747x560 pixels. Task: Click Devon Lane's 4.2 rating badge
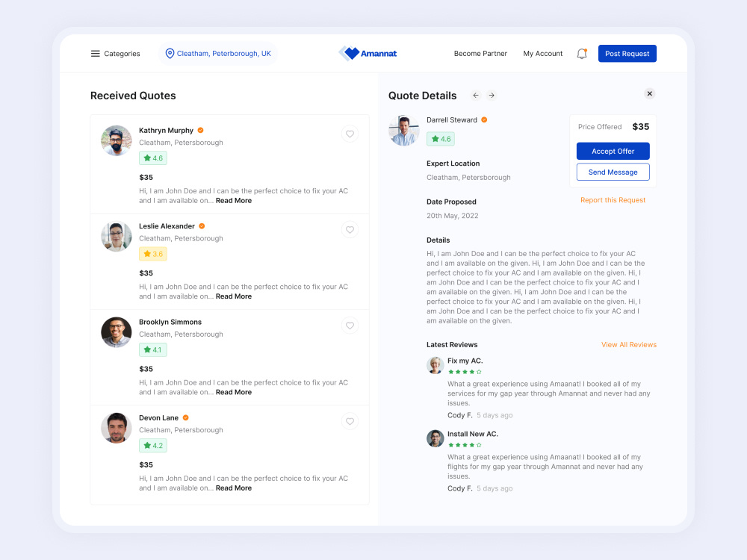click(x=153, y=445)
